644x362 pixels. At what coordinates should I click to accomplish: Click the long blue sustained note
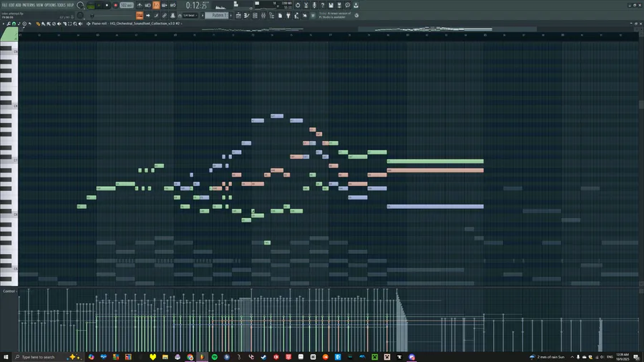tap(435, 207)
